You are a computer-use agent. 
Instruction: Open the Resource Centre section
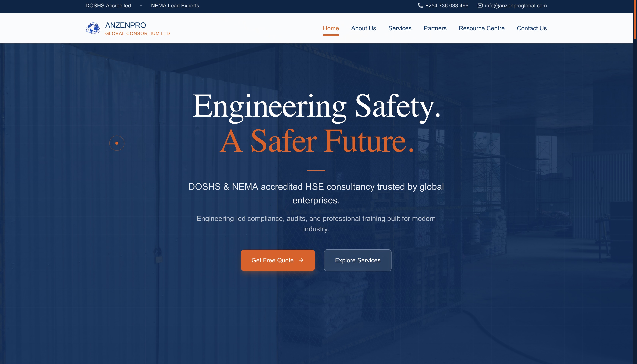(481, 28)
